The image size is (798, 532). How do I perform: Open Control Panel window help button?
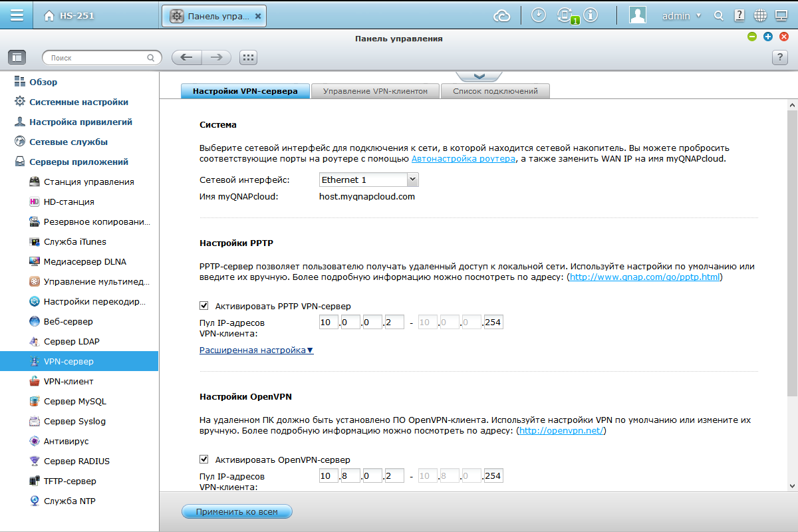point(780,58)
